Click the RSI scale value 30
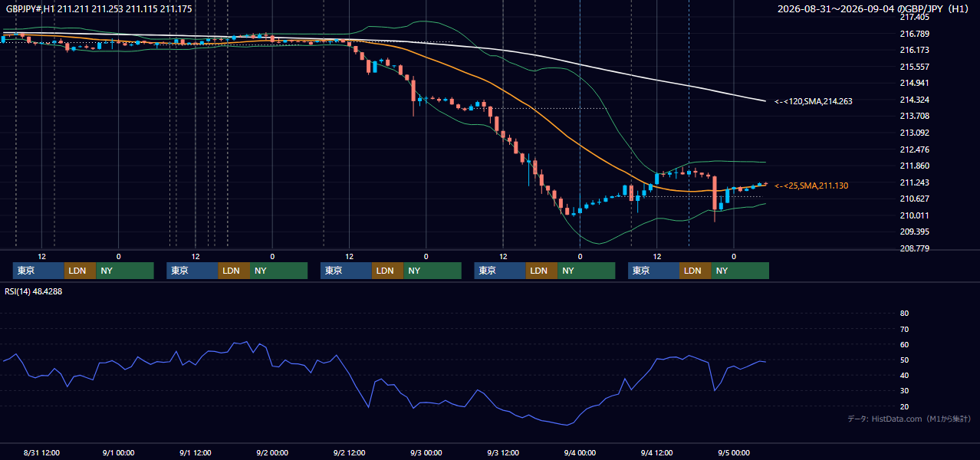Screen dimensions: 980x460 coord(904,391)
